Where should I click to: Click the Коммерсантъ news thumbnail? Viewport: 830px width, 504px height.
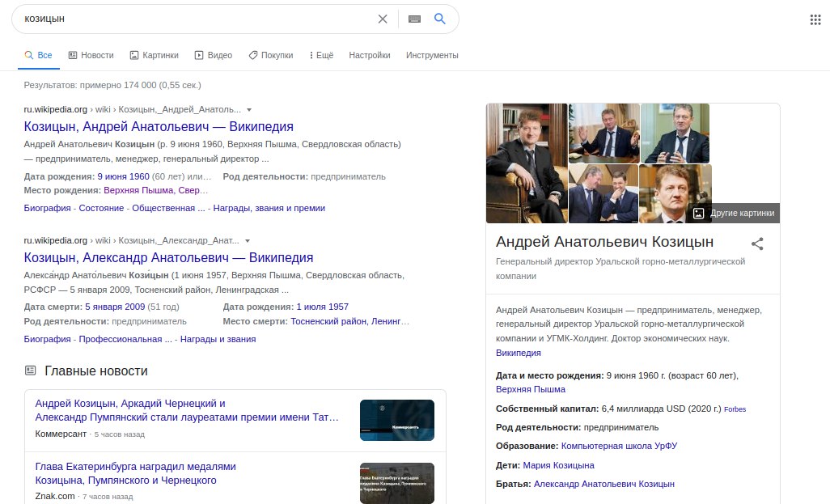coord(397,420)
